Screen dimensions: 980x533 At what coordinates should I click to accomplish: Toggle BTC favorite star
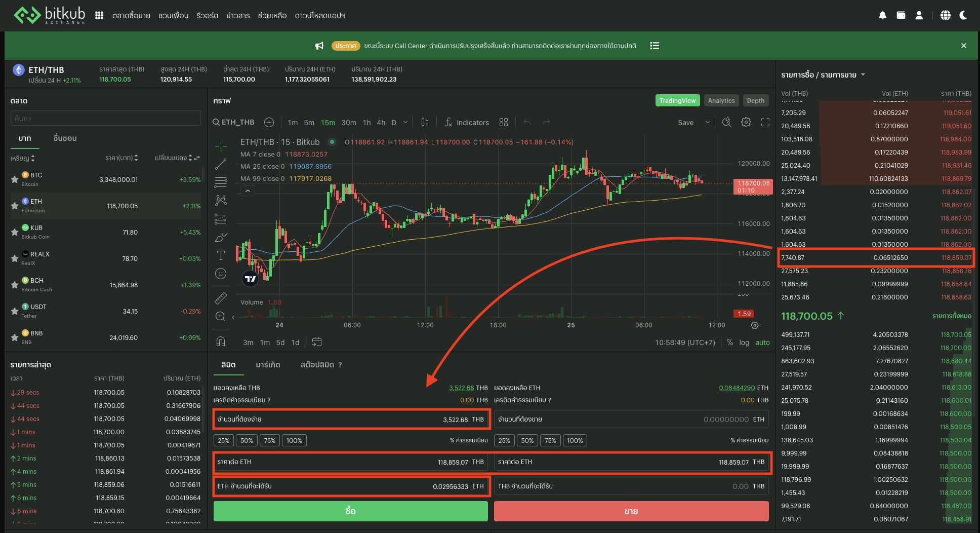(x=15, y=179)
